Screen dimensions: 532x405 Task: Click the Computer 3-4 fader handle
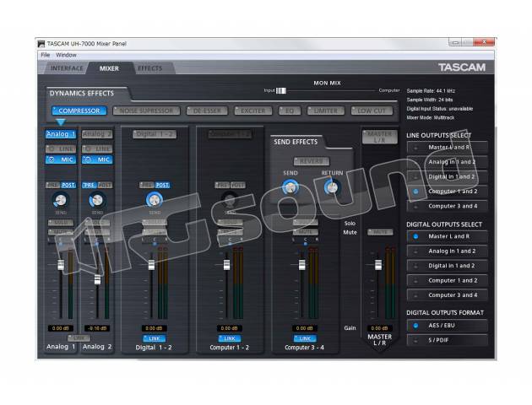pos(302,265)
